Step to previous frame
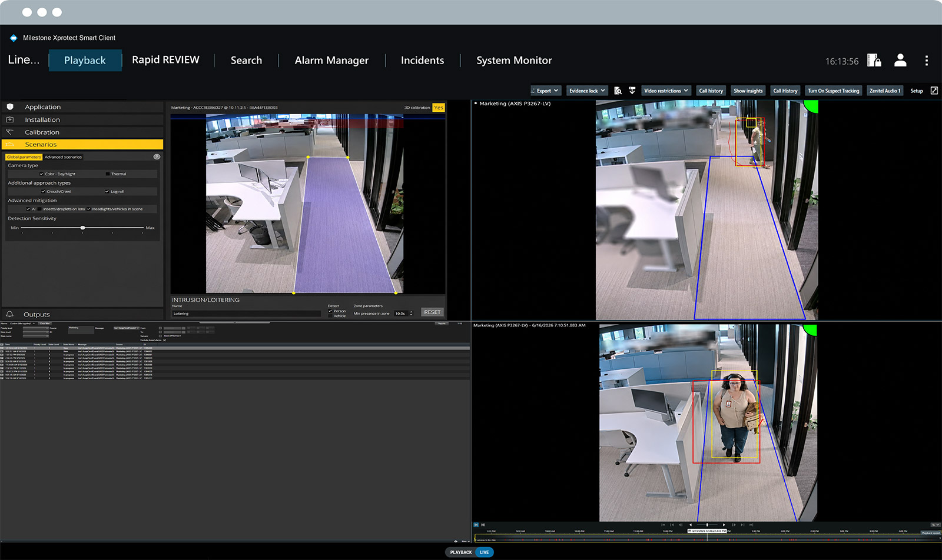The image size is (942, 560). [x=681, y=525]
